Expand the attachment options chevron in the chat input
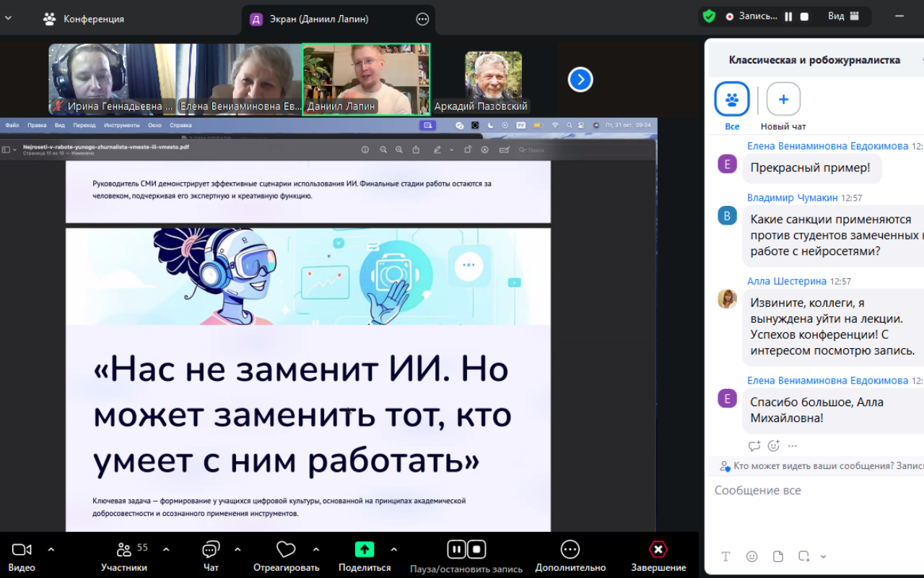The height and width of the screenshot is (578, 924). (x=823, y=556)
